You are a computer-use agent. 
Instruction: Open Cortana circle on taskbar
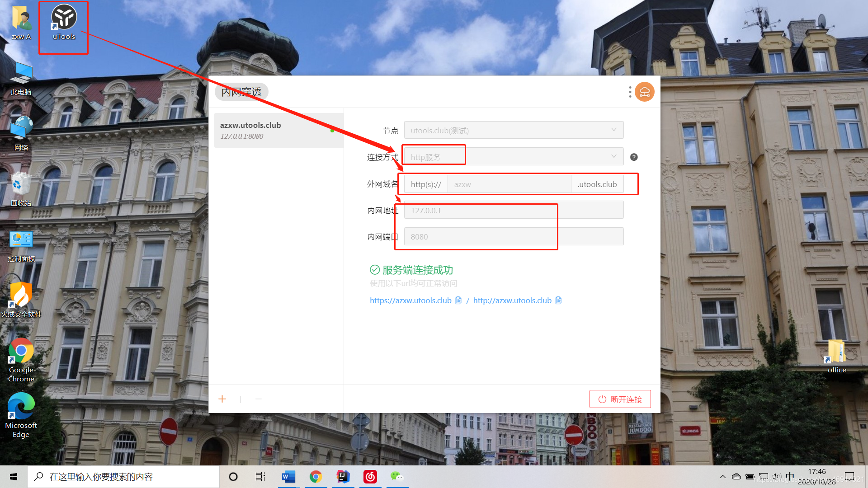(x=233, y=477)
